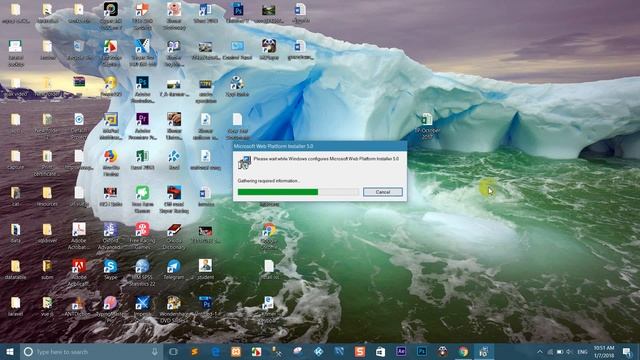Open the orange HTML5-style S taskbar icon

coord(360,351)
